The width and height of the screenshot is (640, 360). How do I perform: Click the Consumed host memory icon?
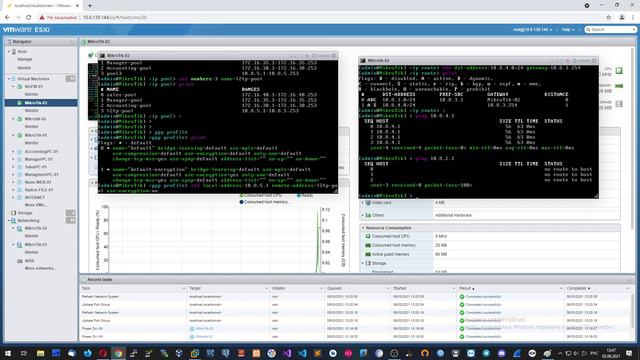pos(368,245)
